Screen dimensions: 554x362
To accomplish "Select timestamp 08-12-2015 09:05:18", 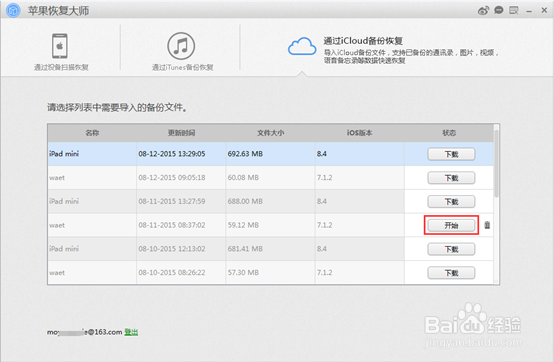I will click(172, 178).
